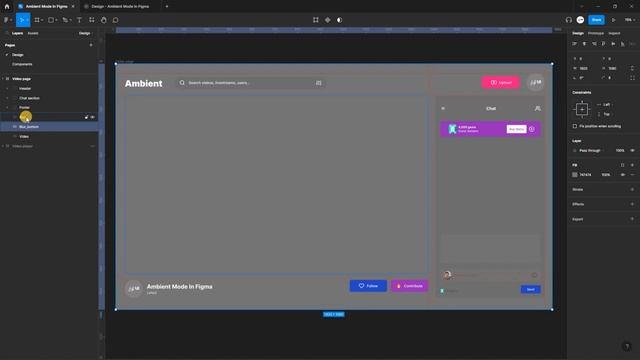Open the Figma home icon
Image resolution: width=640 pixels, height=360 pixels.
coord(7,7)
